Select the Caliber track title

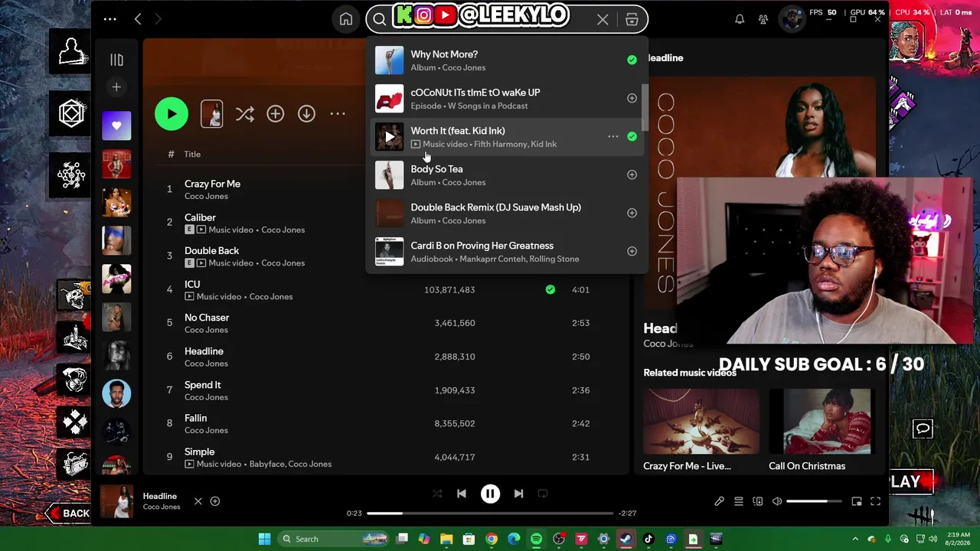click(x=200, y=217)
